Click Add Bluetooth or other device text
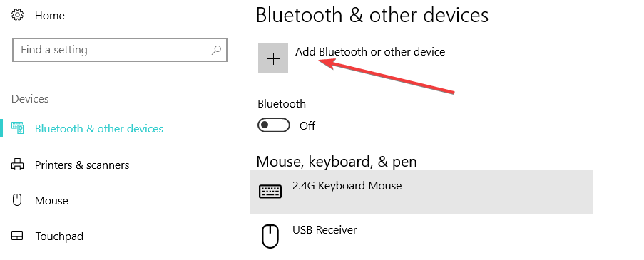Screen dimensions: 644x260 click(370, 52)
